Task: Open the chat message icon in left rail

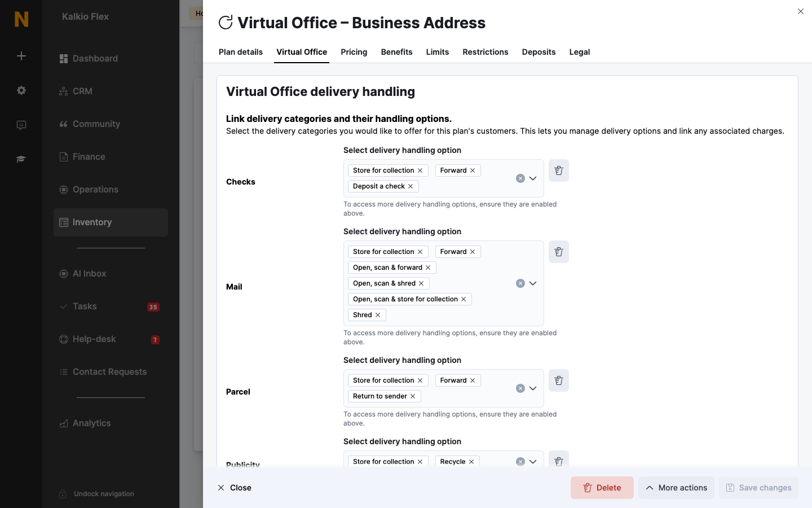Action: pos(21,125)
